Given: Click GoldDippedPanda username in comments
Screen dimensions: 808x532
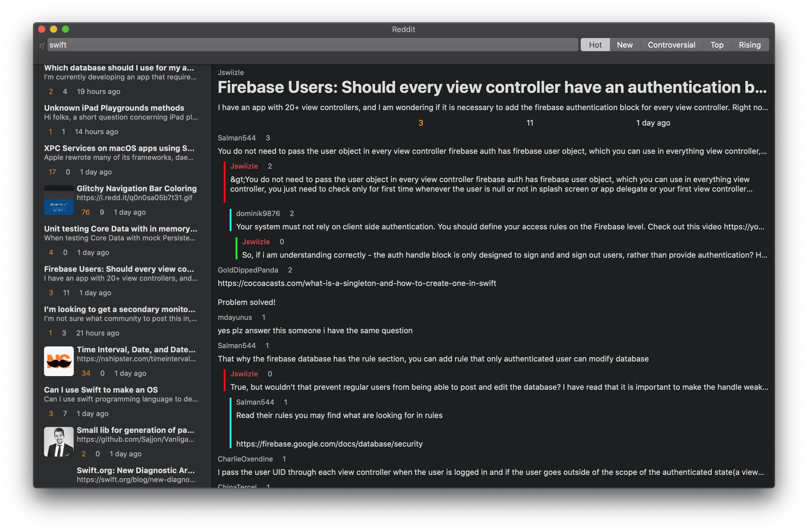Looking at the screenshot, I should pos(248,270).
